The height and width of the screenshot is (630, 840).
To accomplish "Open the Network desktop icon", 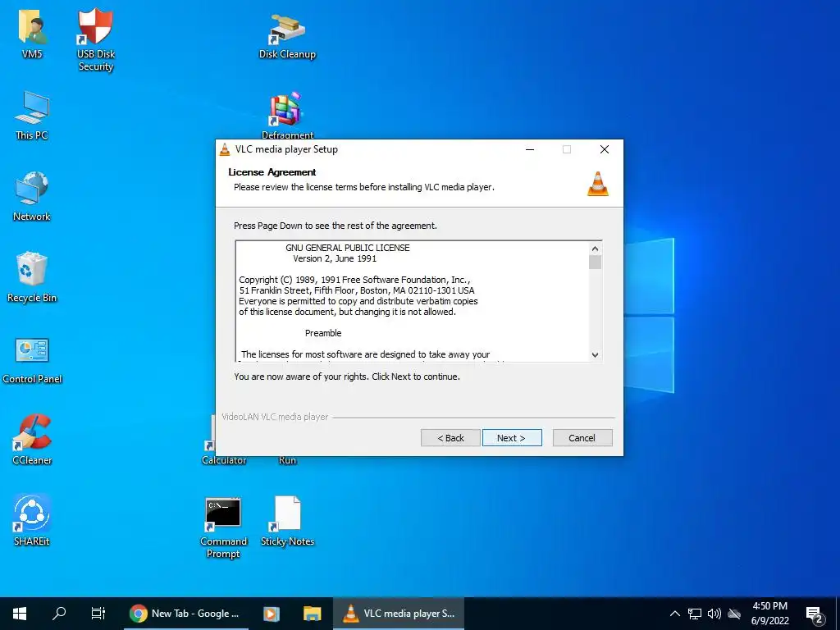I will (x=32, y=196).
